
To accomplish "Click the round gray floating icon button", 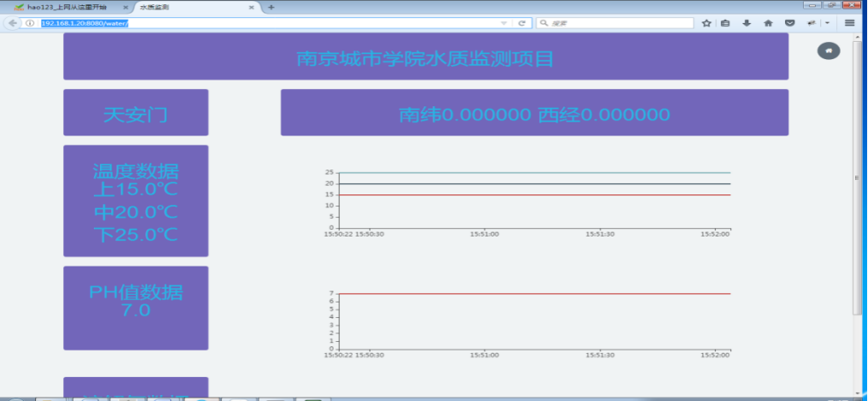I will click(x=829, y=51).
